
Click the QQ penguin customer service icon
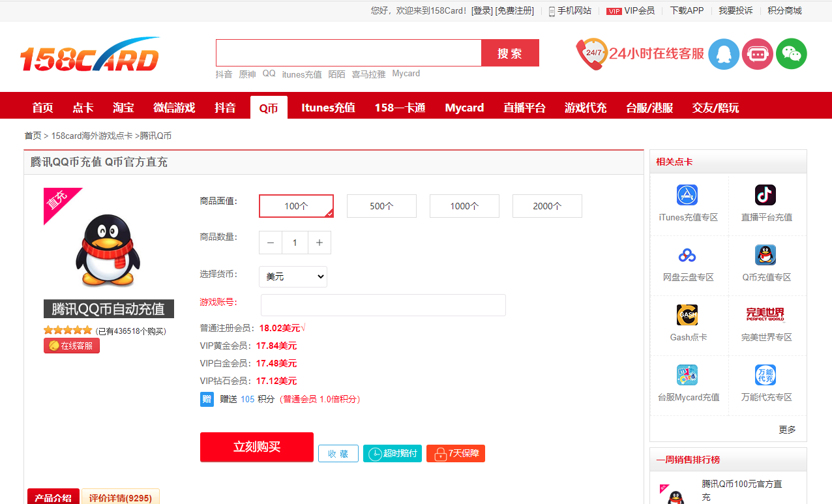click(723, 54)
